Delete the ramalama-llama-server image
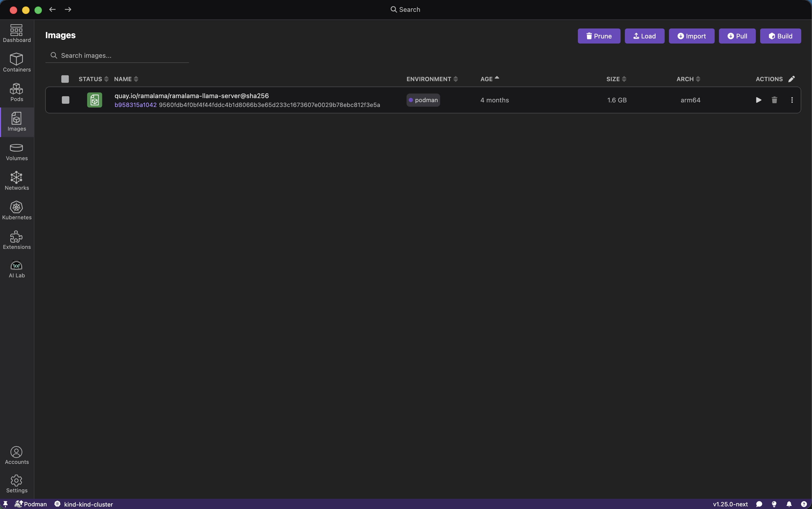812x509 pixels. pos(774,100)
